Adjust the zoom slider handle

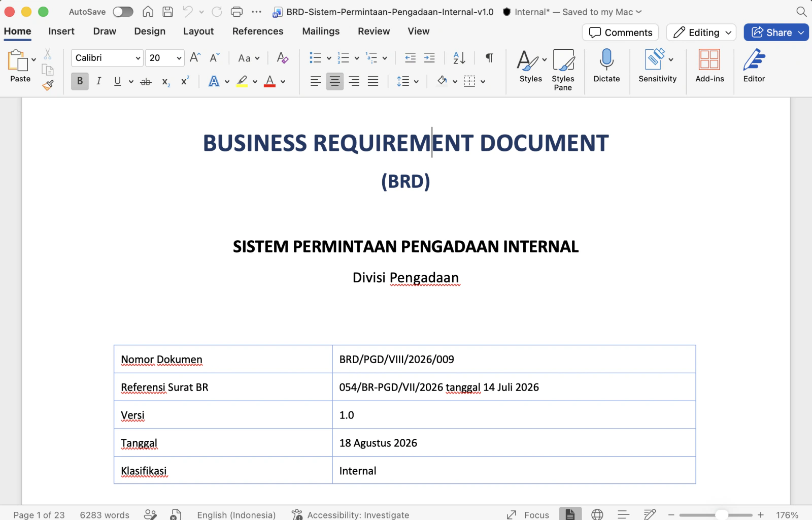722,515
